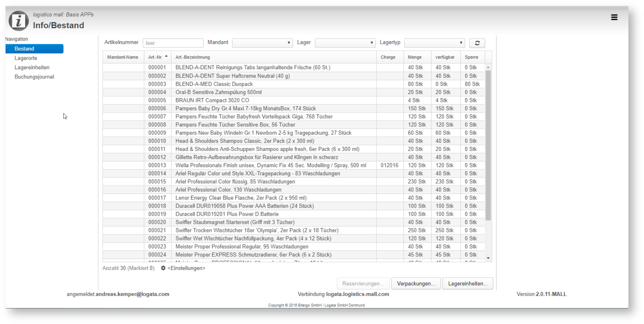Expand the Lager dropdown
Image resolution: width=644 pixels, height=324 pixels.
pyautogui.click(x=345, y=43)
